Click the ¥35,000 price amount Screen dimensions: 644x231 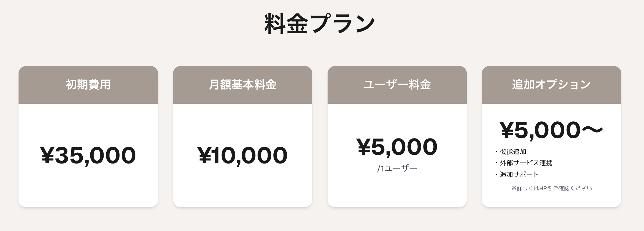coord(88,156)
